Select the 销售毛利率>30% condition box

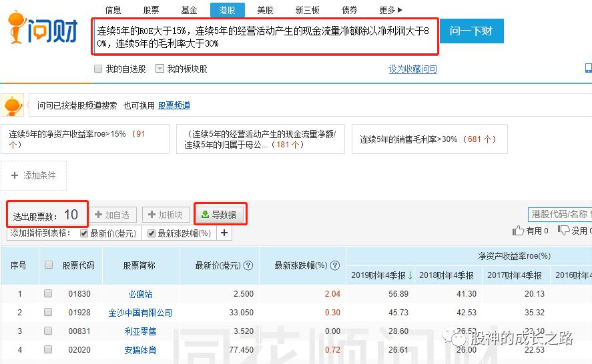tap(430, 139)
